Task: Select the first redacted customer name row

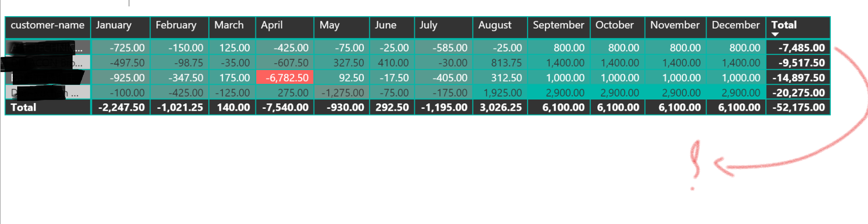Action: pos(48,48)
